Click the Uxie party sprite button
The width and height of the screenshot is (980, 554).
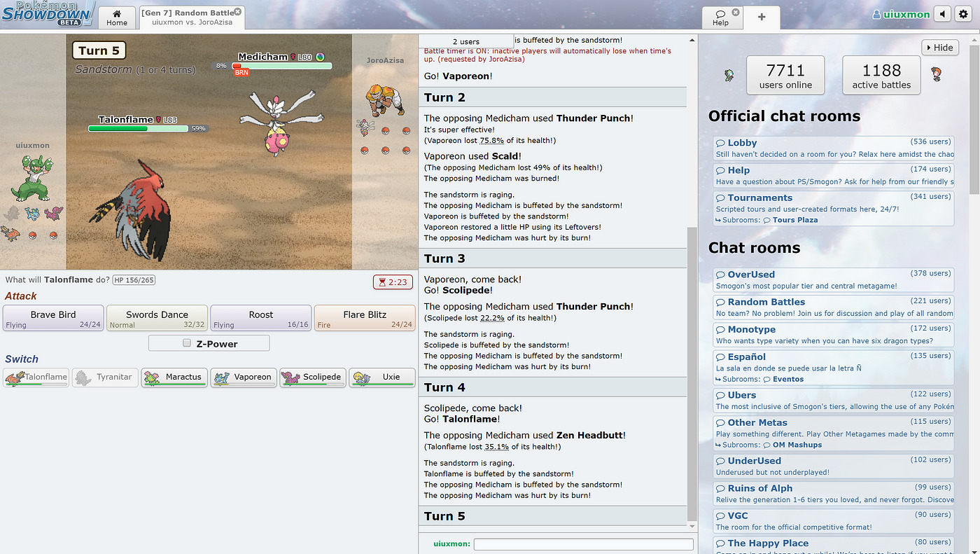pos(381,377)
